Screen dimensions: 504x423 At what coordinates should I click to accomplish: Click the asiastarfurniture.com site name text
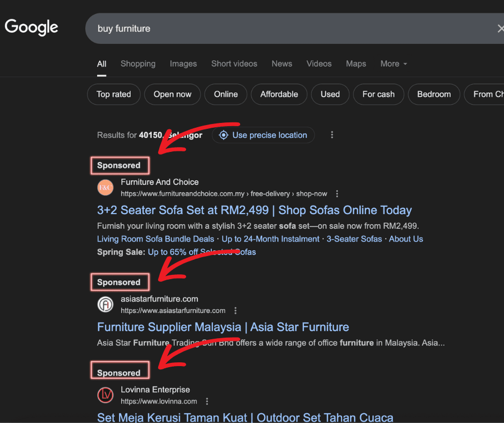coord(159,299)
